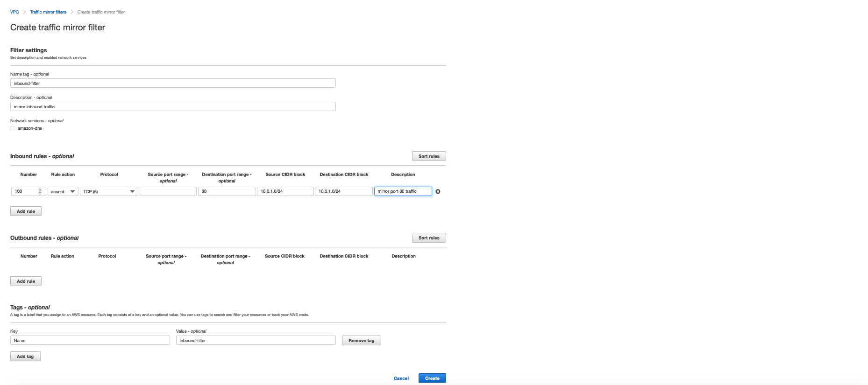Focus the filter Description input field

(x=173, y=106)
